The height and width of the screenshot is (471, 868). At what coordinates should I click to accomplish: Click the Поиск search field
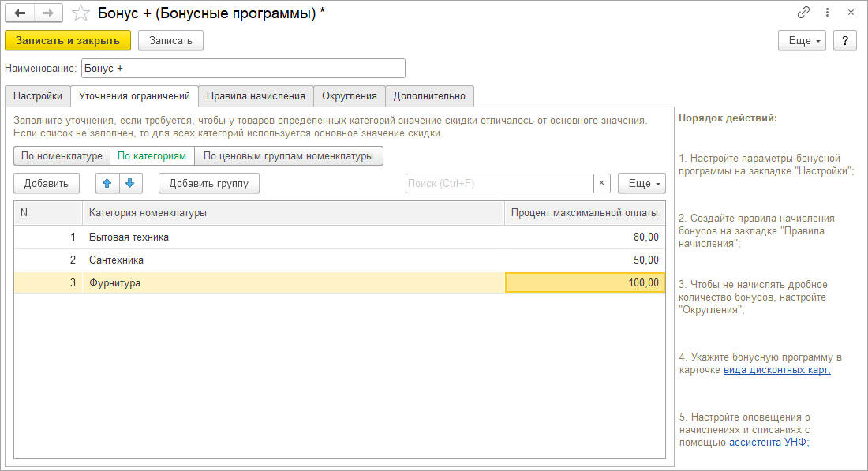click(x=499, y=184)
